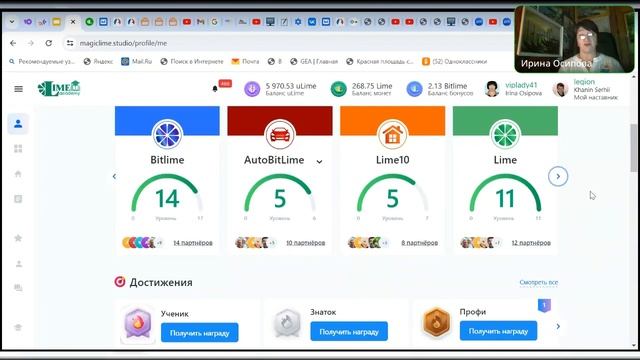Open the 10 партнёров link

[305, 243]
